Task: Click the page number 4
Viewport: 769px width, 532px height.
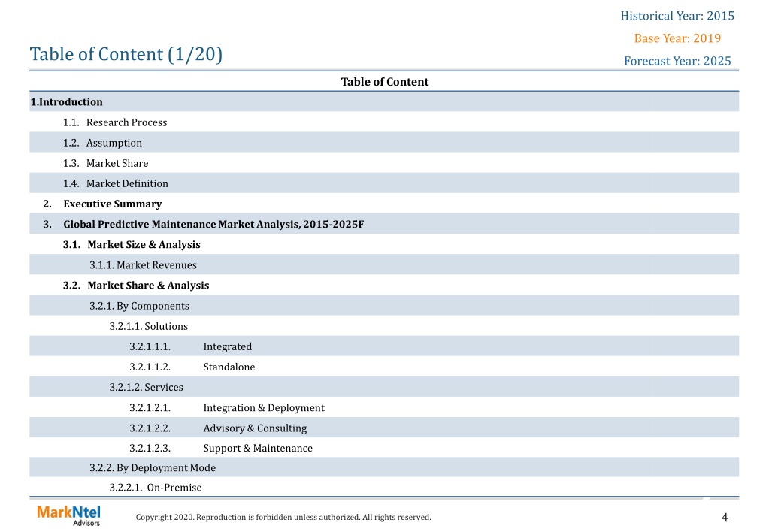Action: [x=725, y=517]
